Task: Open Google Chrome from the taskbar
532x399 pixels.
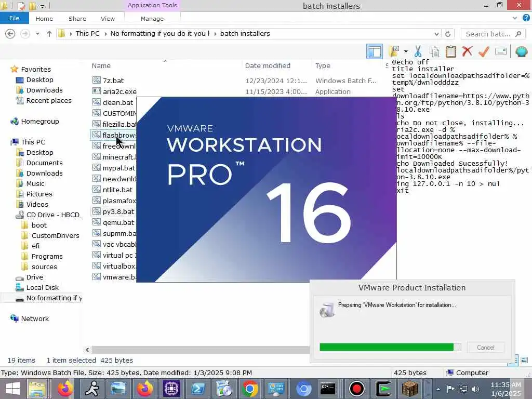Action: pos(250,389)
